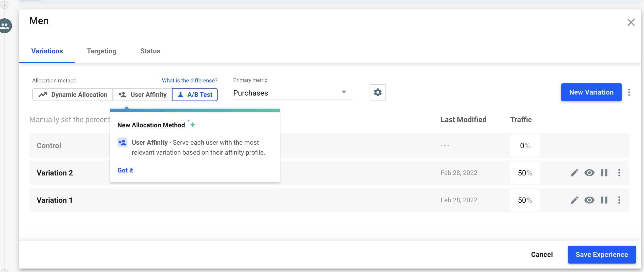644x272 pixels.
Task: Click Variation 2 Feb 28, 2022 date
Action: coord(459,173)
